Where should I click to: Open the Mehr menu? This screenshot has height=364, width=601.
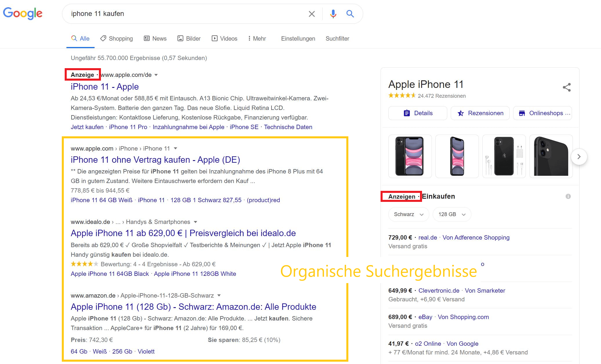tap(257, 39)
